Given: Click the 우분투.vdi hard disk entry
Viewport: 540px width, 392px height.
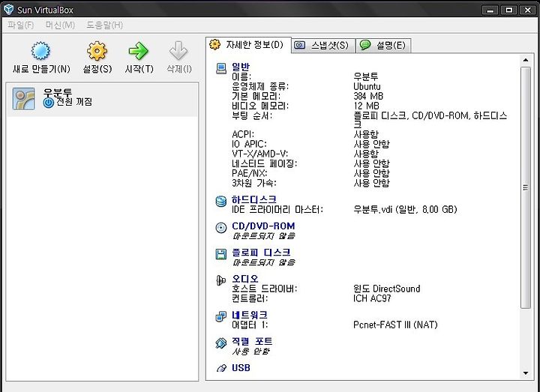Looking at the screenshot, I should (405, 209).
